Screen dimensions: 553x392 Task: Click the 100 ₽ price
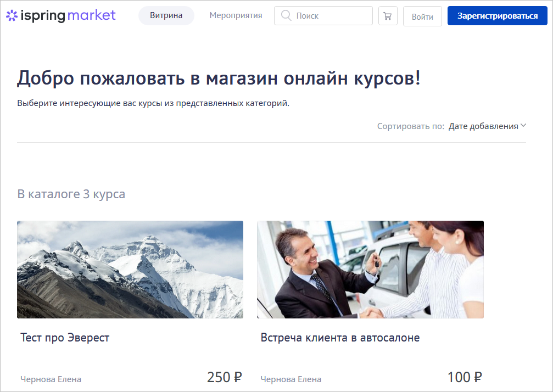tap(465, 377)
